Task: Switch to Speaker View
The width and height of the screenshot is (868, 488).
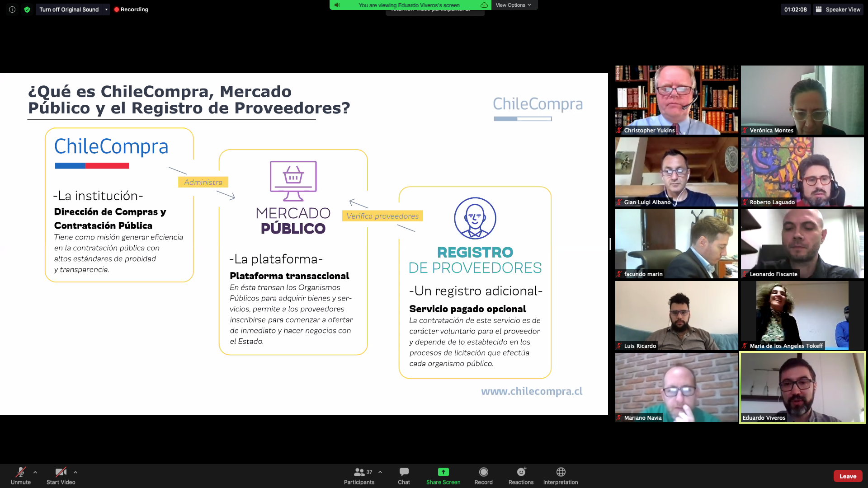Action: 839,9
